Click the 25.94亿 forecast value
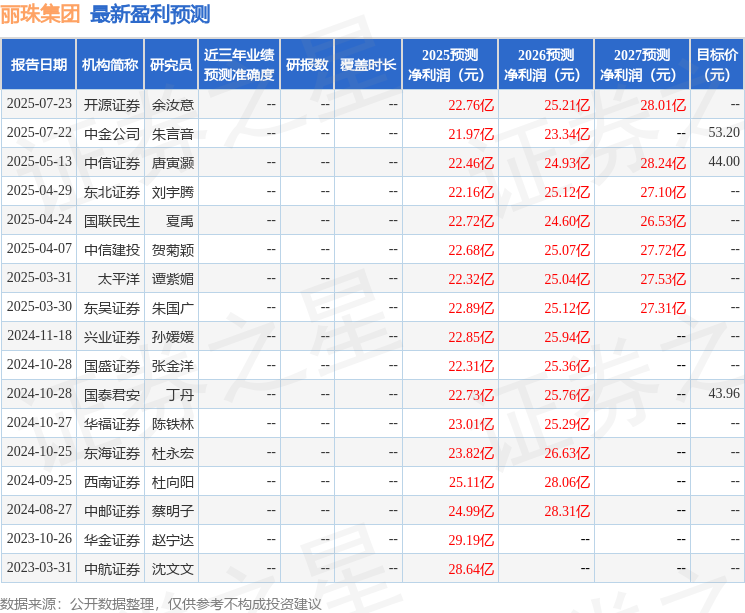This screenshot has width=745, height=613. 567,337
